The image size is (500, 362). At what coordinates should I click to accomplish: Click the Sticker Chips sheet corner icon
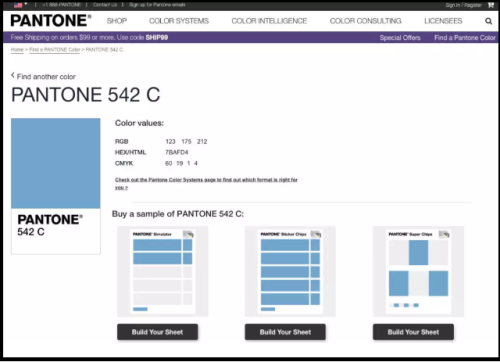point(316,234)
